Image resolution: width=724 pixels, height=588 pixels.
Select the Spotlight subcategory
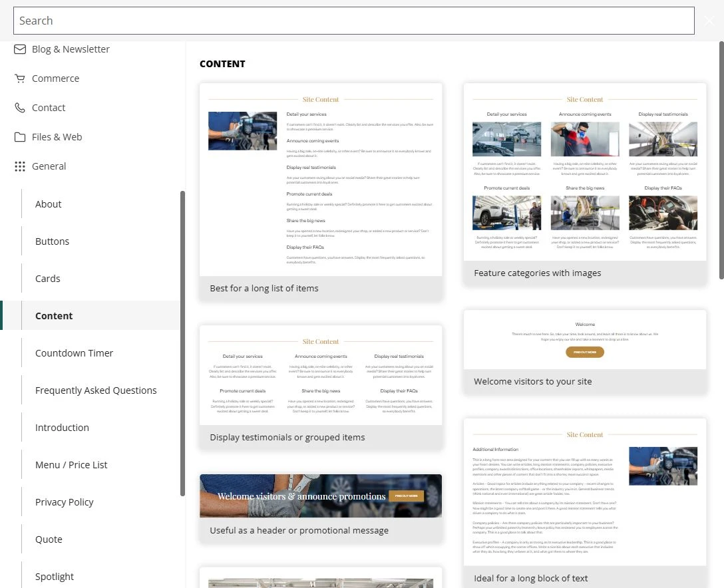coord(55,577)
